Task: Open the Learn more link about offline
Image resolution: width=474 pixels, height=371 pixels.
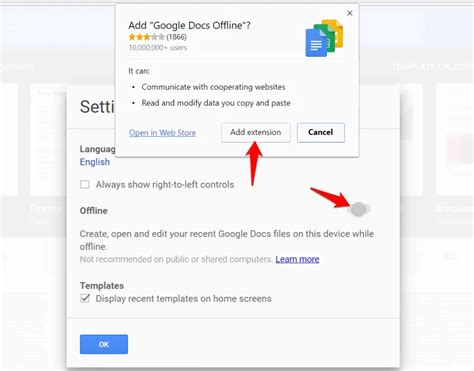Action: point(297,259)
